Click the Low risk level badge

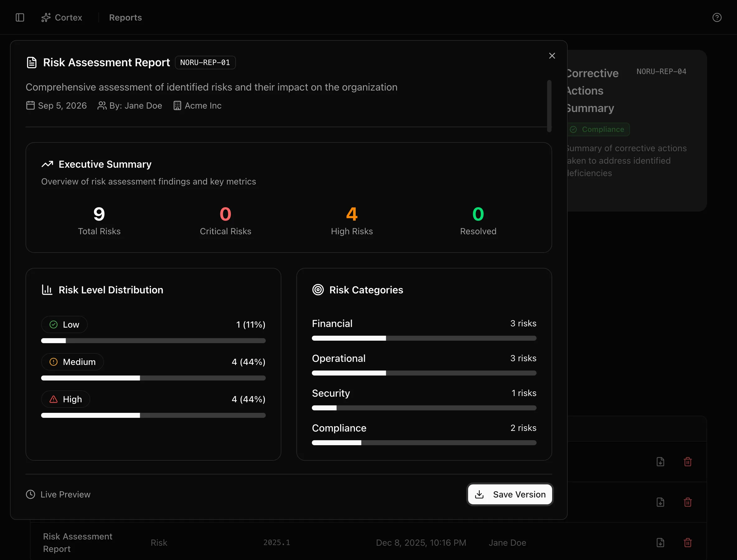tap(64, 324)
